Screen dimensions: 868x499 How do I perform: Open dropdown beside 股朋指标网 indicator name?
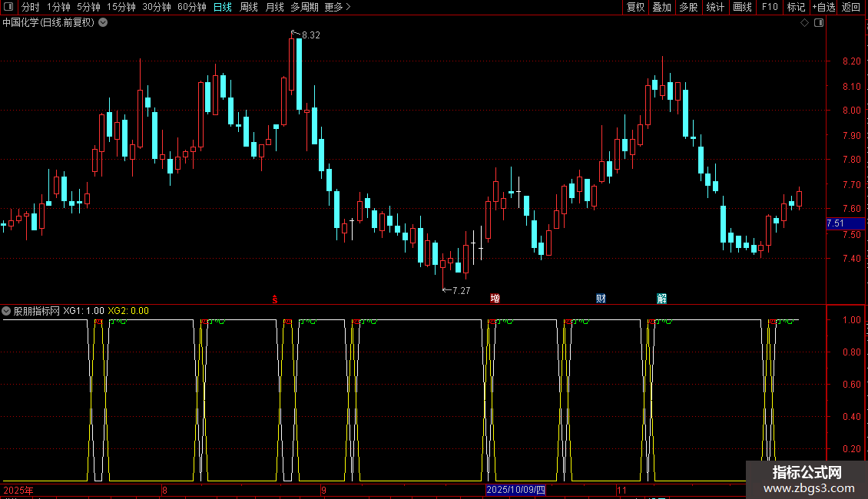click(6, 311)
